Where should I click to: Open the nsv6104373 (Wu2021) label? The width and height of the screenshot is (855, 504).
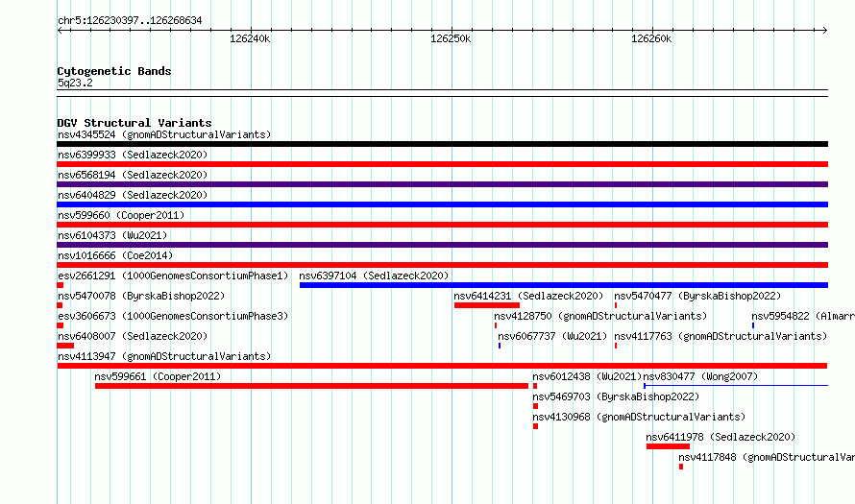pyautogui.click(x=112, y=235)
